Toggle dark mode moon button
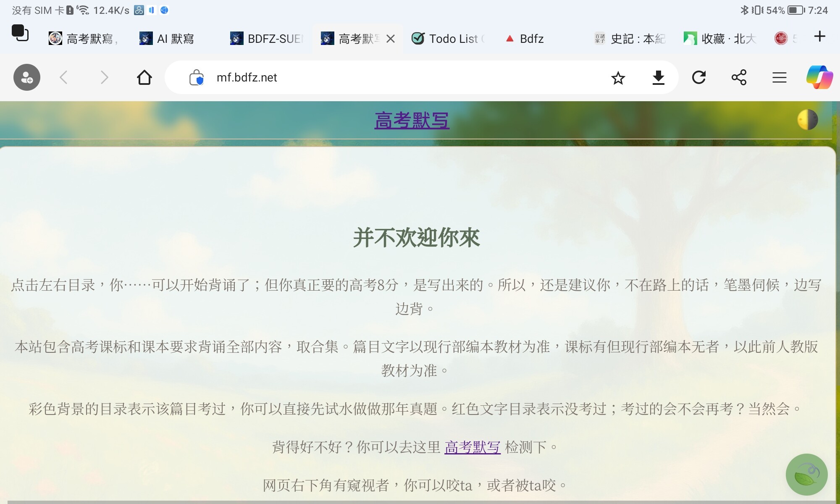 807,120
